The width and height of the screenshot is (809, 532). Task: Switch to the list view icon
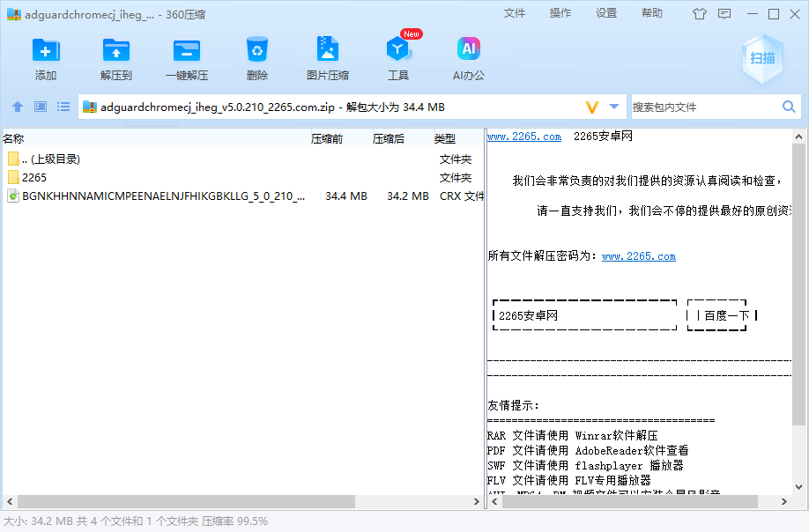63,107
